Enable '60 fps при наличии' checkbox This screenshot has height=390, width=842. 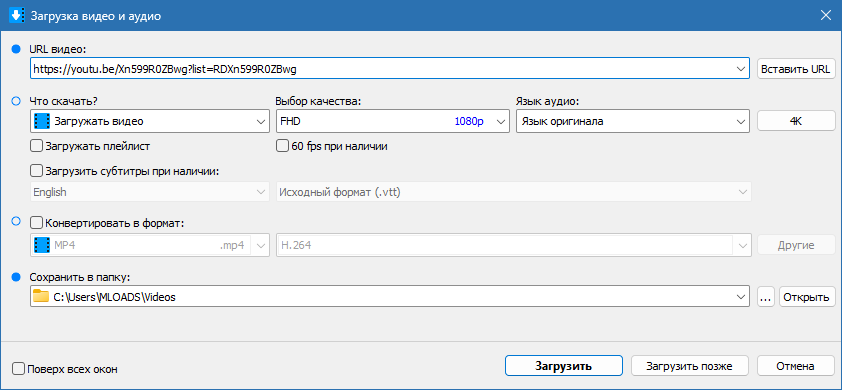(x=282, y=146)
